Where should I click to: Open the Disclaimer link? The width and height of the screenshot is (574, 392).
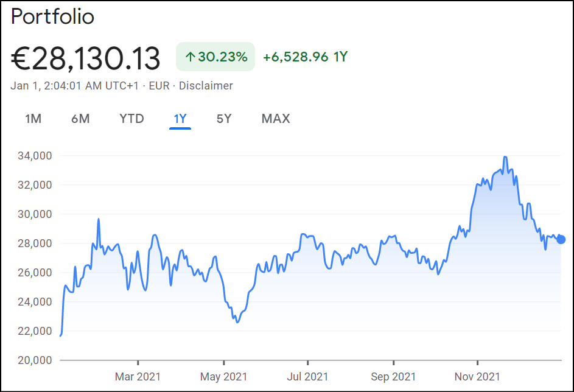coord(206,86)
